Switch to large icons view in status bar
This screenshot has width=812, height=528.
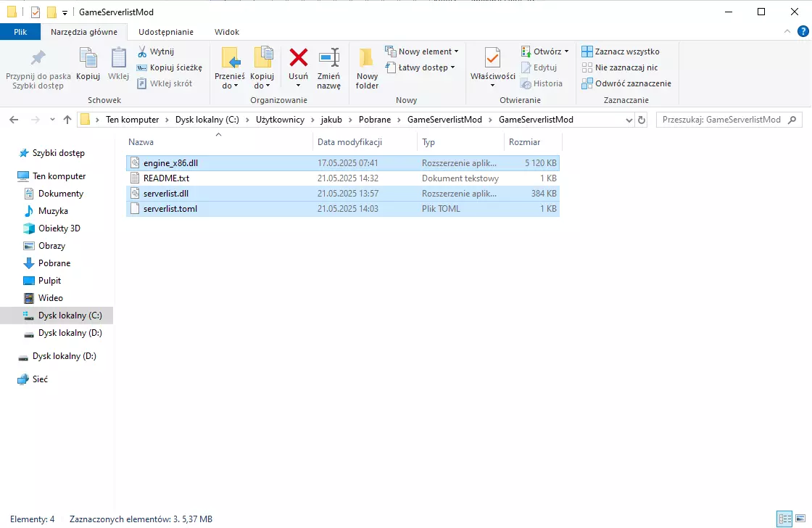[800, 519]
